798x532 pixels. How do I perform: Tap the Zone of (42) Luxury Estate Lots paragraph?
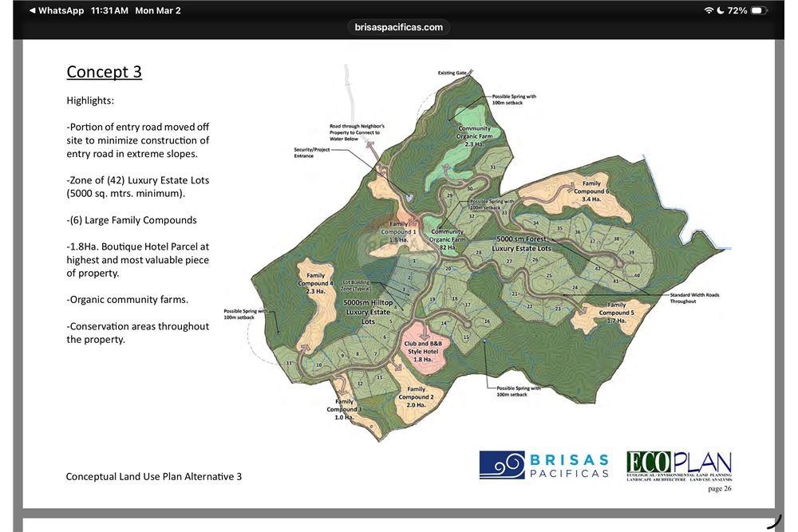(x=138, y=187)
